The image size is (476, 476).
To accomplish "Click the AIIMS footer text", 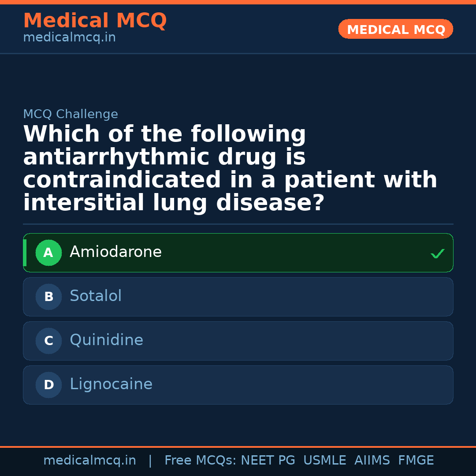I will [x=372, y=461].
